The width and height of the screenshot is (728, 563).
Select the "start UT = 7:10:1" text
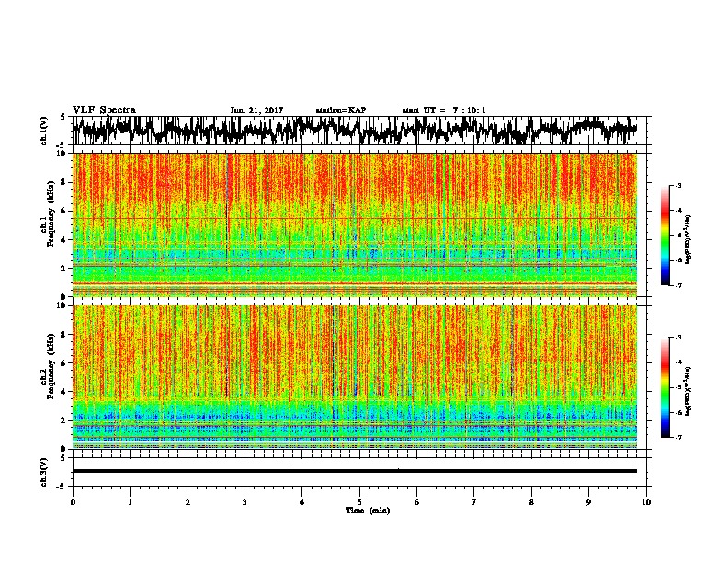tap(444, 110)
